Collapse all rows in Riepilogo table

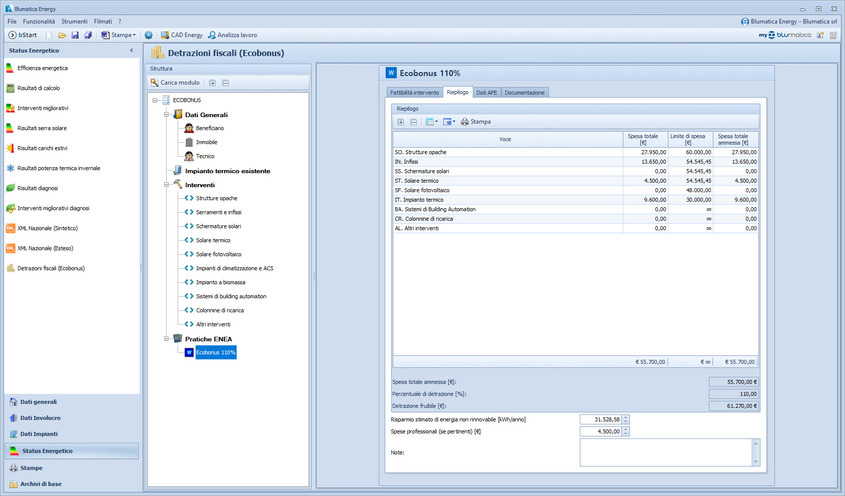pyautogui.click(x=413, y=122)
